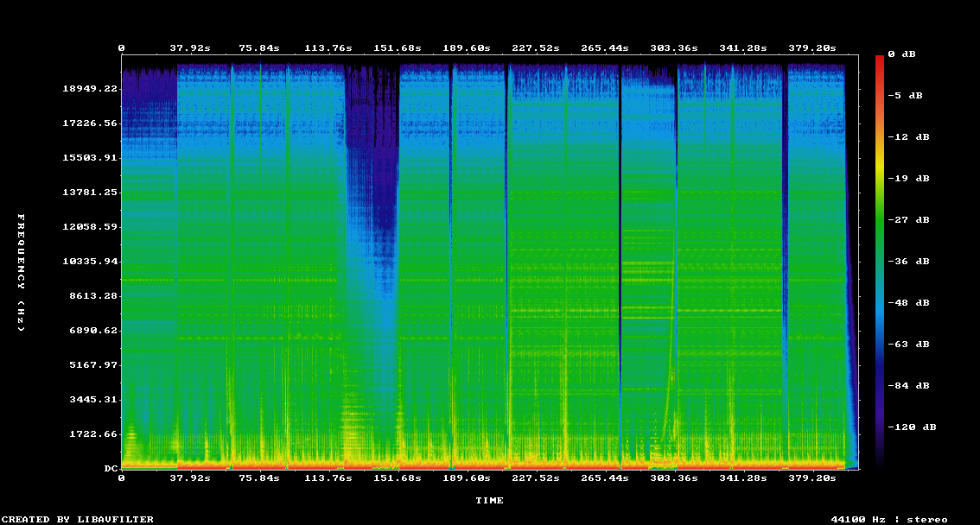Click the DC label on frequency axis

coord(111,468)
